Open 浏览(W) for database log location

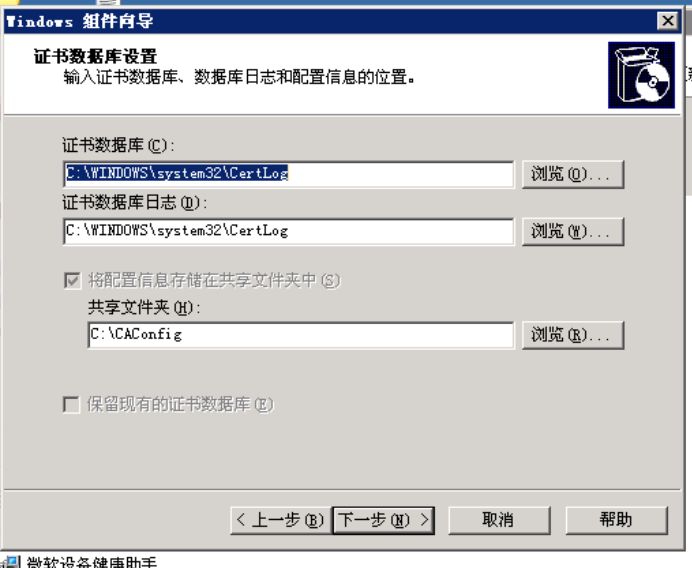click(573, 231)
